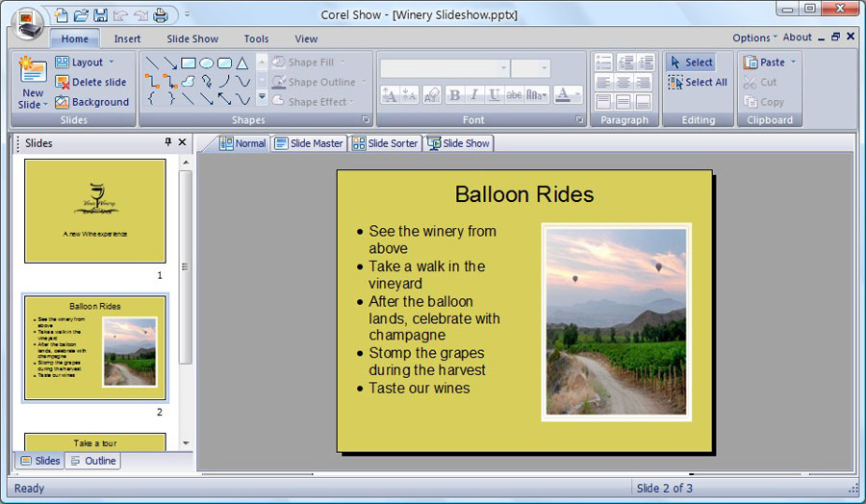Viewport: 866px width, 504px height.
Task: Open the About link
Action: [x=797, y=38]
